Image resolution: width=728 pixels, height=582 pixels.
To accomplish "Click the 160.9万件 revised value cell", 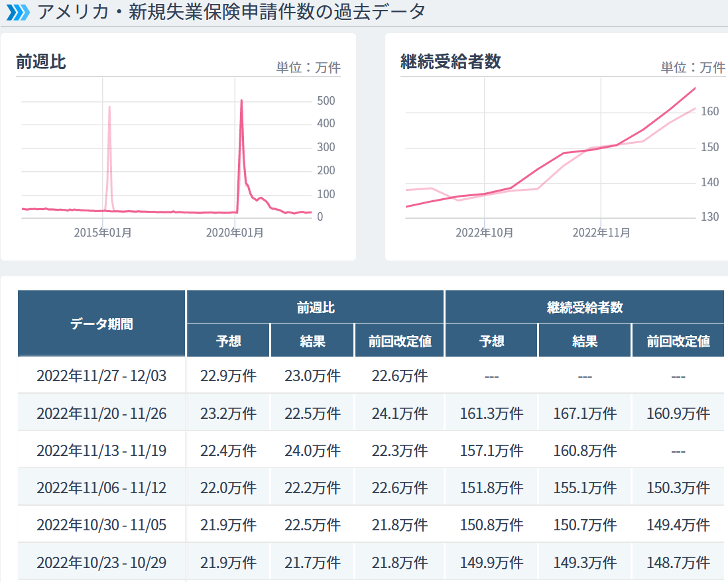I will coord(678,413).
